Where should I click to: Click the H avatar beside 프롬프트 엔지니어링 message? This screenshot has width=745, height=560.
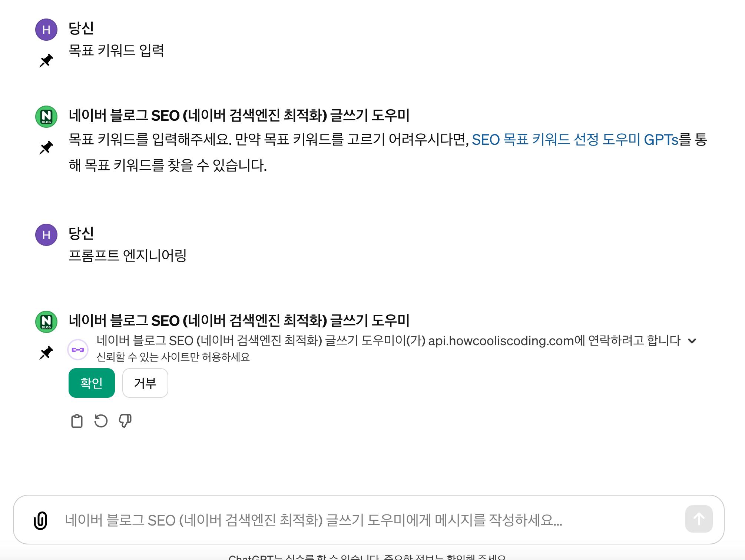pos(46,235)
